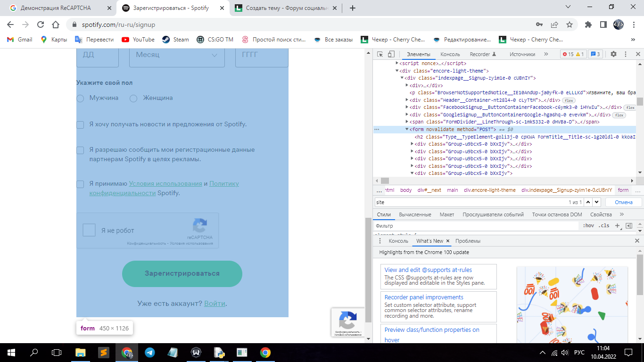This screenshot has height=362, width=644.
Task: Select the Мужчина radio button
Action: 80,99
